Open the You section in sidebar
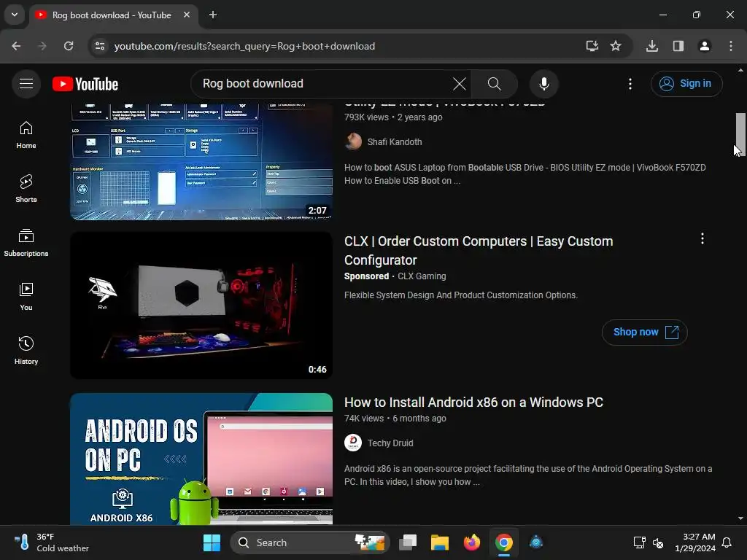 [x=26, y=297]
